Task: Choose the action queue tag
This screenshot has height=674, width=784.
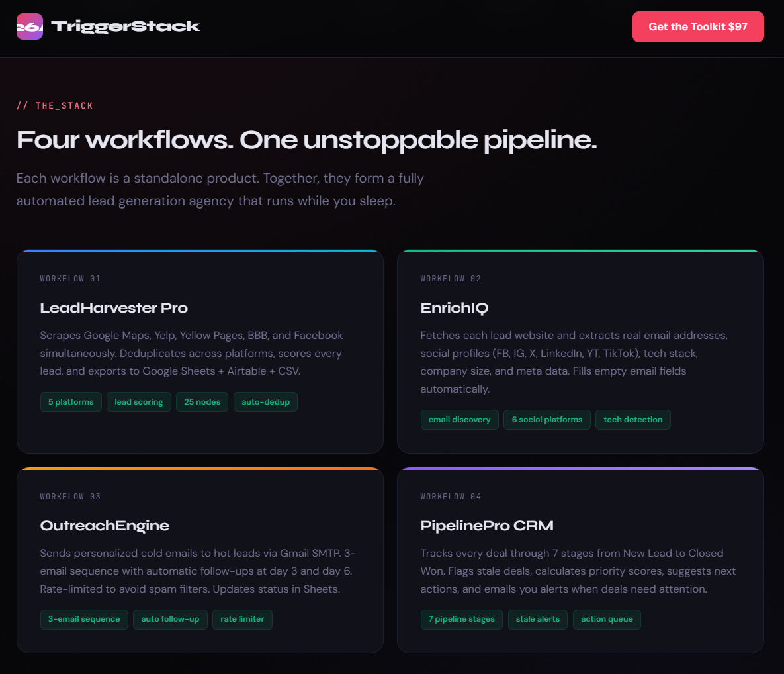Action: (x=607, y=619)
